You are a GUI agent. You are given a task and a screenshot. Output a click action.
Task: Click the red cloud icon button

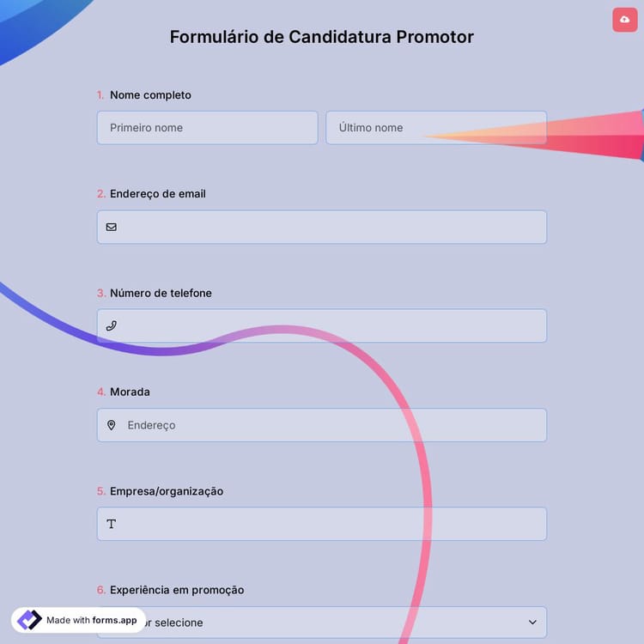pos(624,20)
